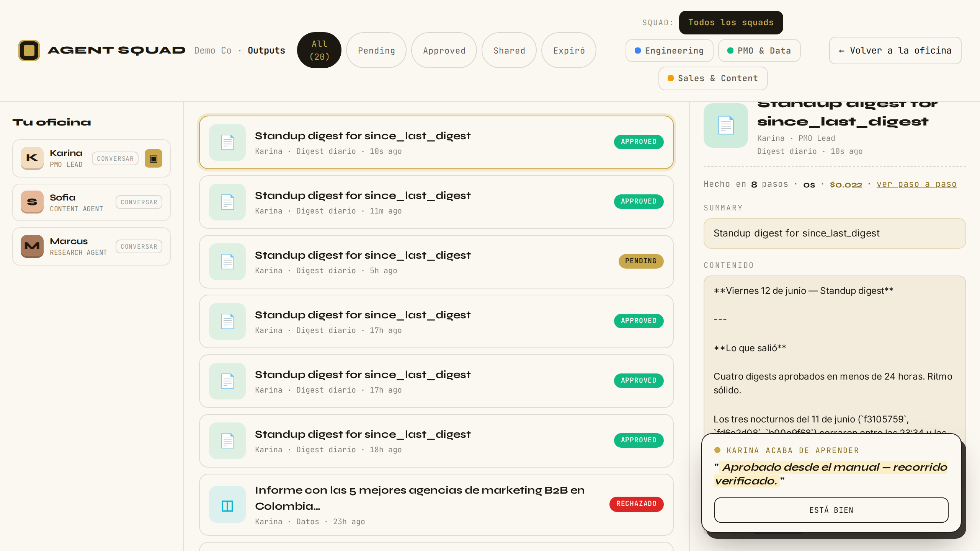Click the Approved badge on 10s ago digest
This screenshot has height=551, width=980.
pyautogui.click(x=639, y=142)
